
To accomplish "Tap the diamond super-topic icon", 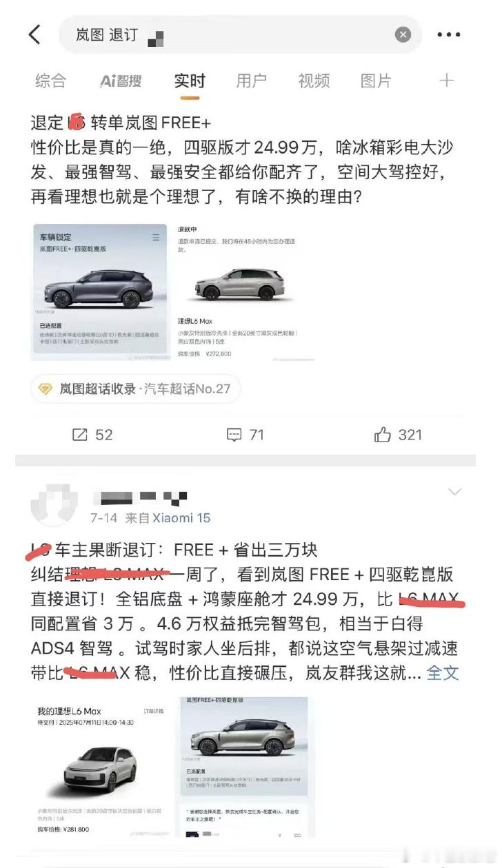I will point(46,389).
